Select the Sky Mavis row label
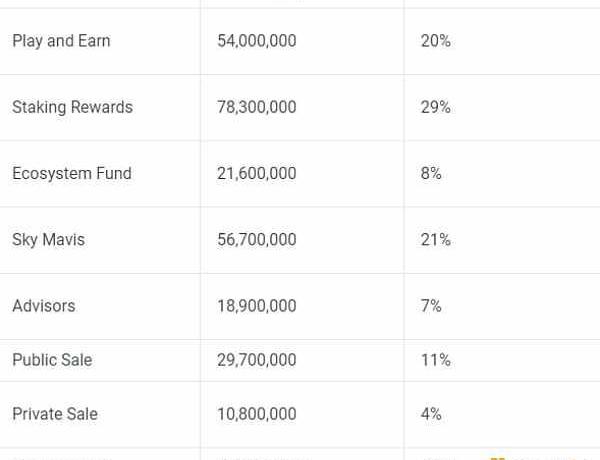Screen dimensions: 600x460 click(x=48, y=240)
